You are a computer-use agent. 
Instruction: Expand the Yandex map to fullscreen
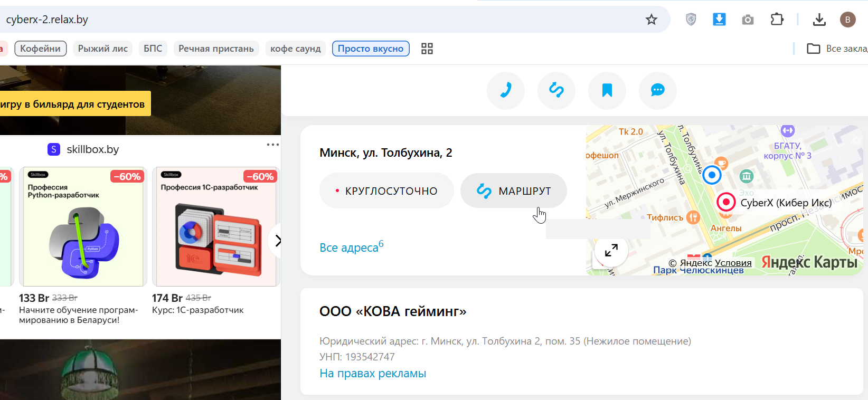point(611,250)
